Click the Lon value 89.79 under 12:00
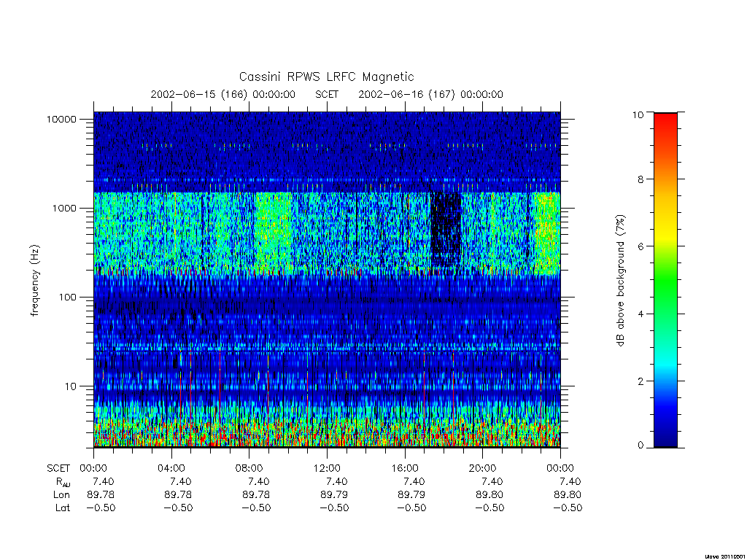Viewport: 747px width, 560px height. point(334,495)
